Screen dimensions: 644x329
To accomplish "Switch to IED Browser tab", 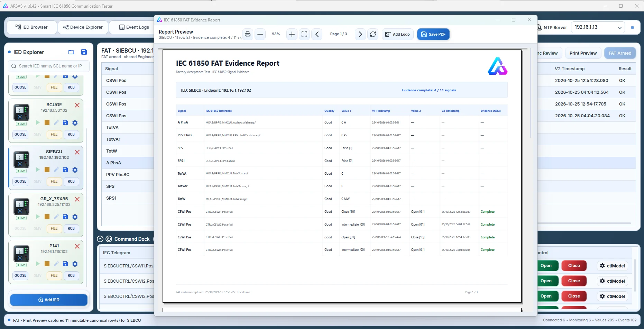I will [32, 27].
